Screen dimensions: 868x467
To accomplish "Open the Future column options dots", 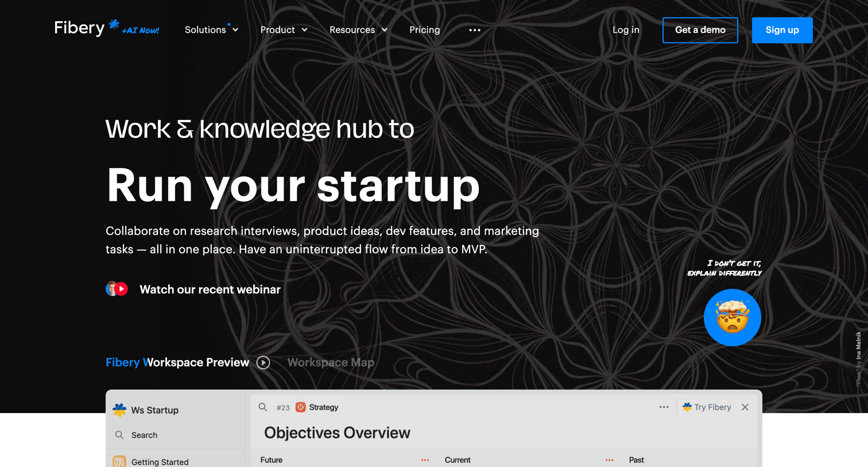I will tap(425, 460).
